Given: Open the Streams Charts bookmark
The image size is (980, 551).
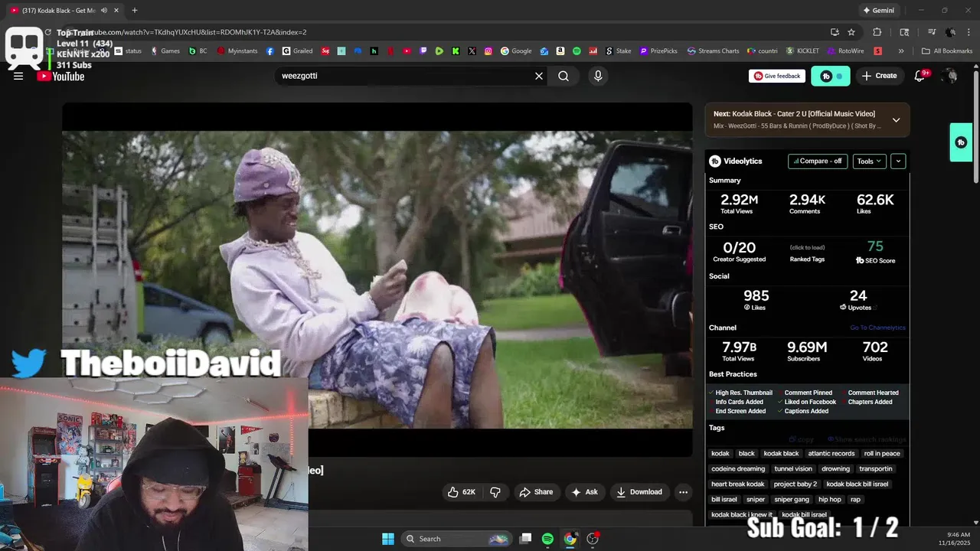Looking at the screenshot, I should [714, 51].
